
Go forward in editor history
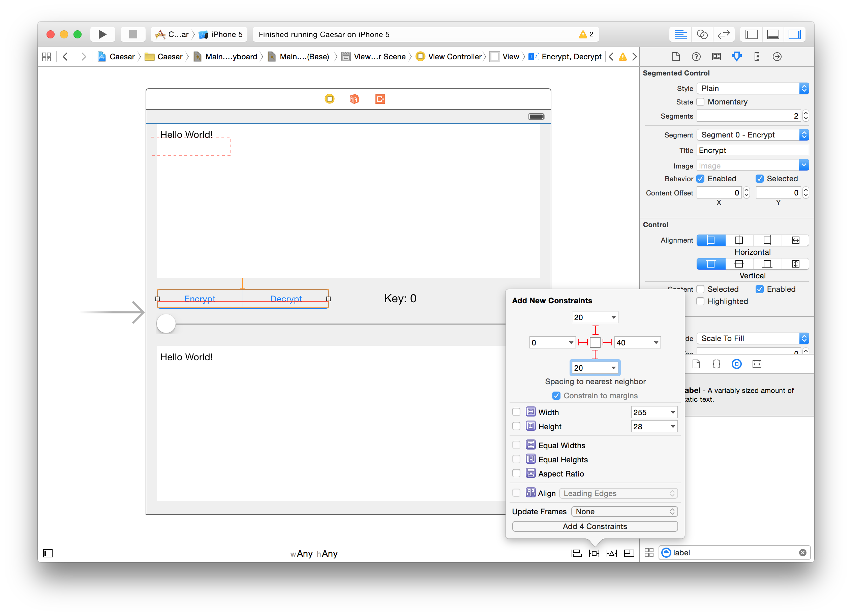[83, 57]
